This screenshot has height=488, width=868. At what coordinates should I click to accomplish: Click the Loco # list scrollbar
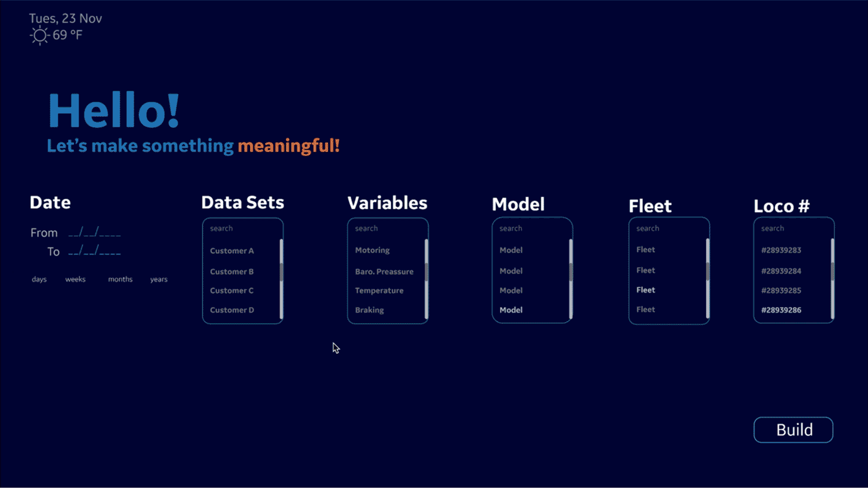833,279
